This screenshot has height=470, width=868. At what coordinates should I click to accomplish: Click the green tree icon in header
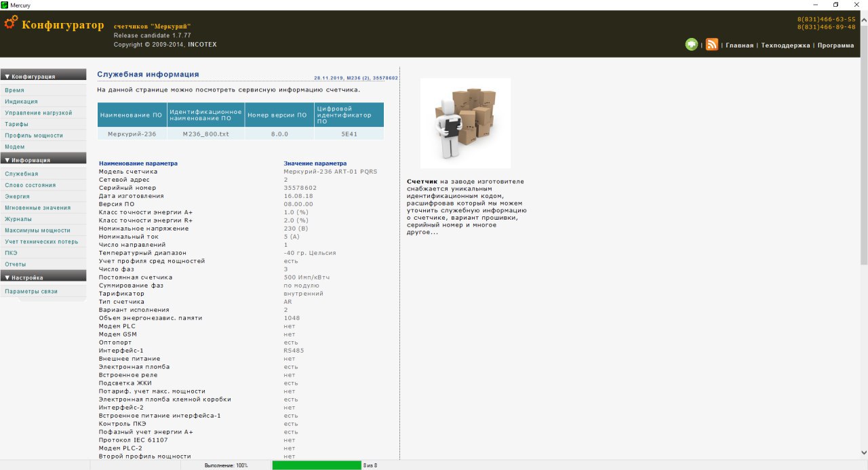coord(691,45)
